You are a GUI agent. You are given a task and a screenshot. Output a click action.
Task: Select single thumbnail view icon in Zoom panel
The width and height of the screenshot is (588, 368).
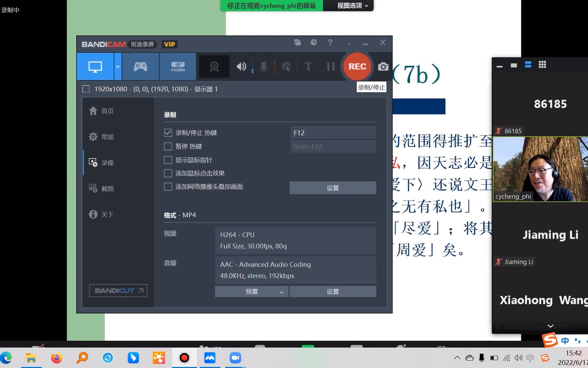[x=514, y=65]
